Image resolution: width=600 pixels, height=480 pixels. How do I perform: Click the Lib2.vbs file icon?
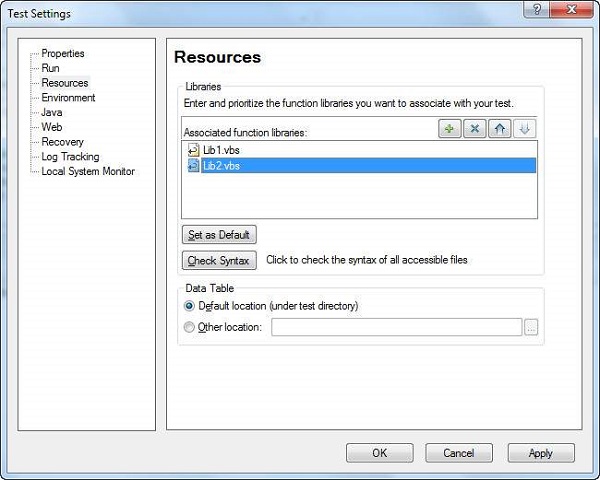[194, 166]
